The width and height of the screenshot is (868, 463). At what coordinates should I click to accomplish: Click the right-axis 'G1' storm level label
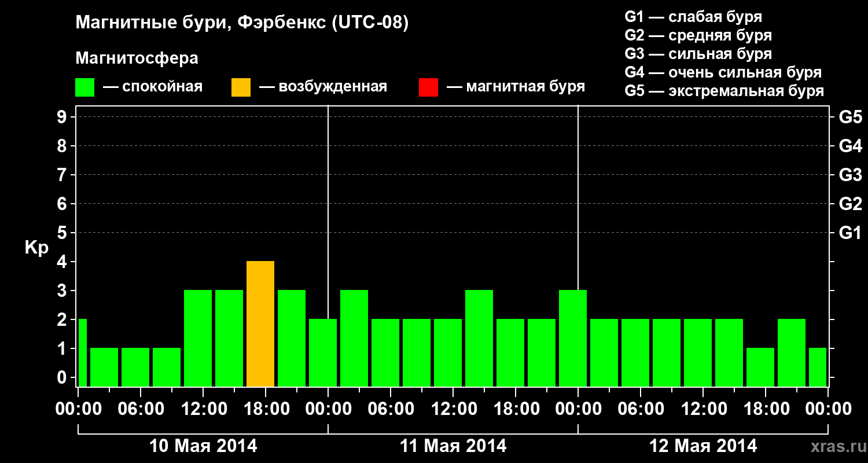click(x=851, y=233)
